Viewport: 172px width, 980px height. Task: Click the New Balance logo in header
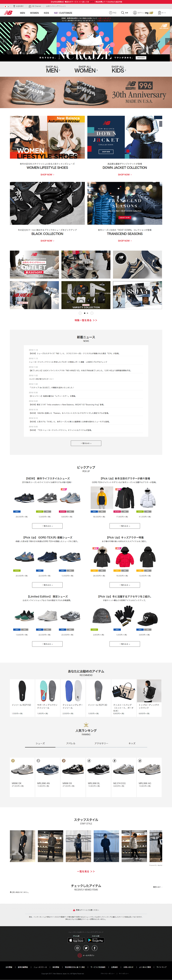pyautogui.click(x=8, y=13)
